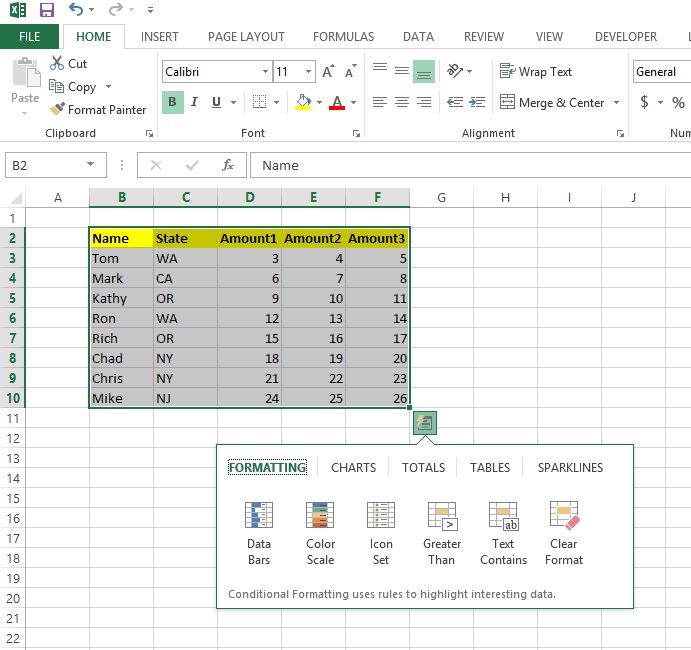This screenshot has width=691, height=650.
Task: Open the Name Box dropdown arrow
Action: coord(91,165)
